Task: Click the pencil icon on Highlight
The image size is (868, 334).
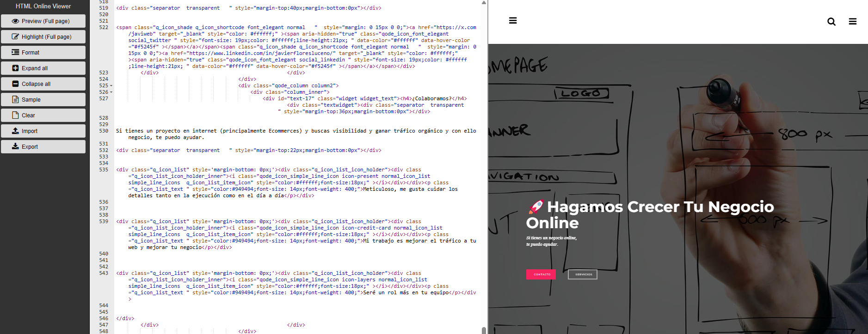Action: (15, 36)
